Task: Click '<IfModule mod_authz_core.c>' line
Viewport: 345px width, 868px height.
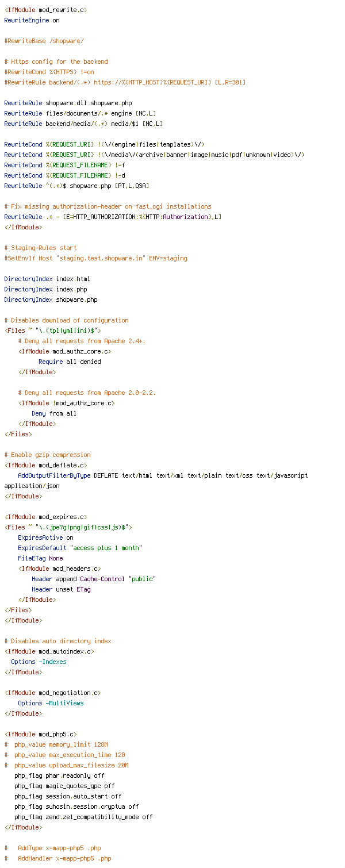Action: point(64,351)
